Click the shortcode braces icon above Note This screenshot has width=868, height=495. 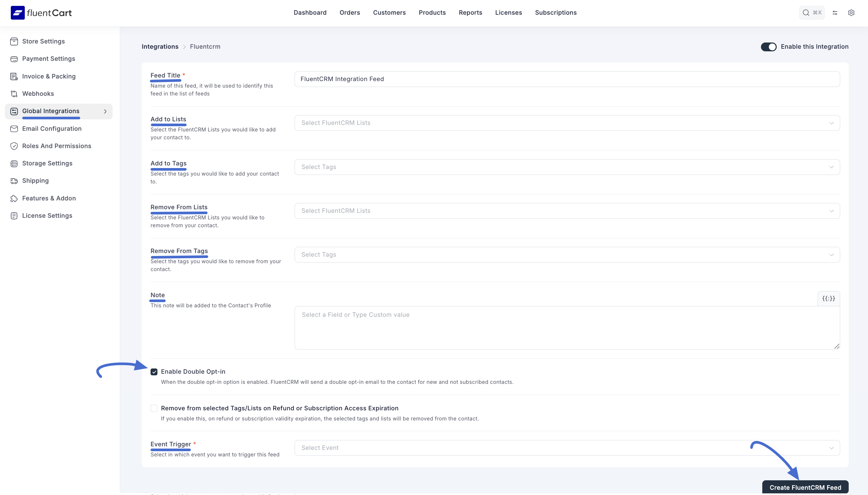coord(828,299)
